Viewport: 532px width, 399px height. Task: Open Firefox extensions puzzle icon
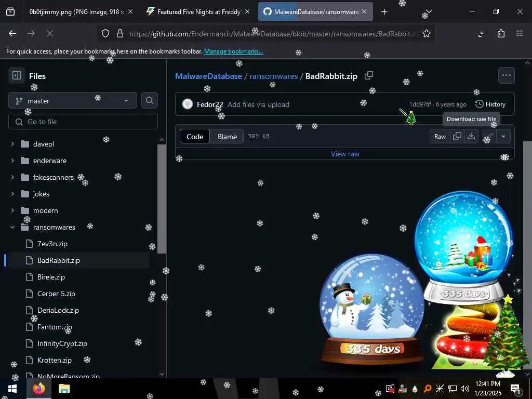(501, 33)
